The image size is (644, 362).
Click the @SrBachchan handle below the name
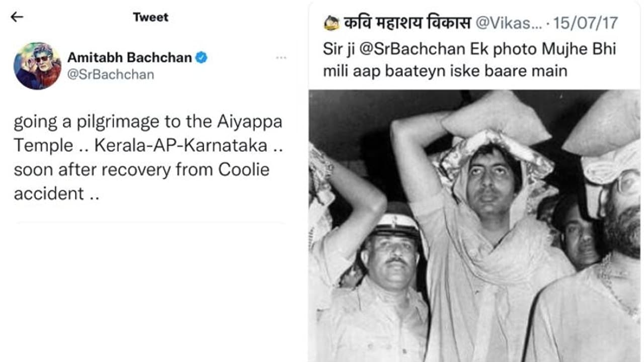[111, 75]
